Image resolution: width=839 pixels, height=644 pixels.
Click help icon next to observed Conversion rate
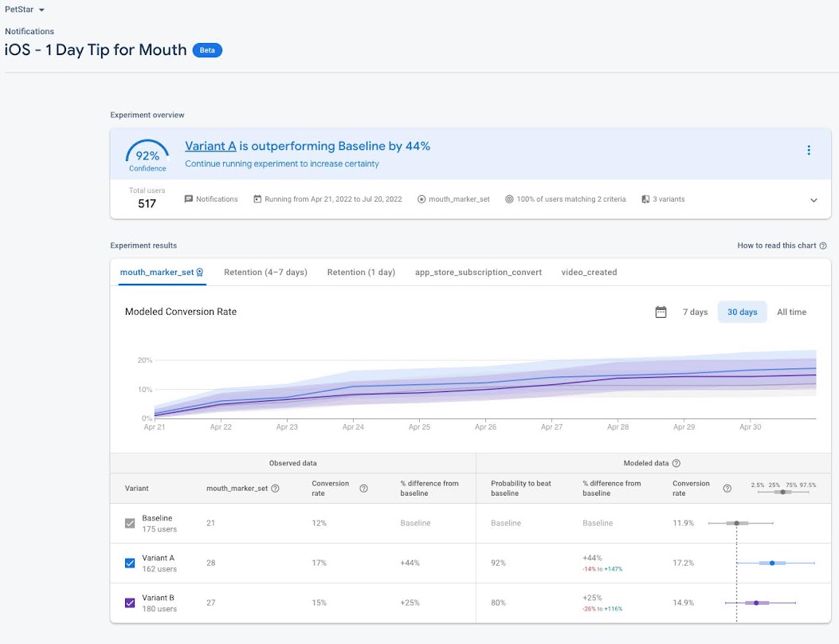point(363,489)
